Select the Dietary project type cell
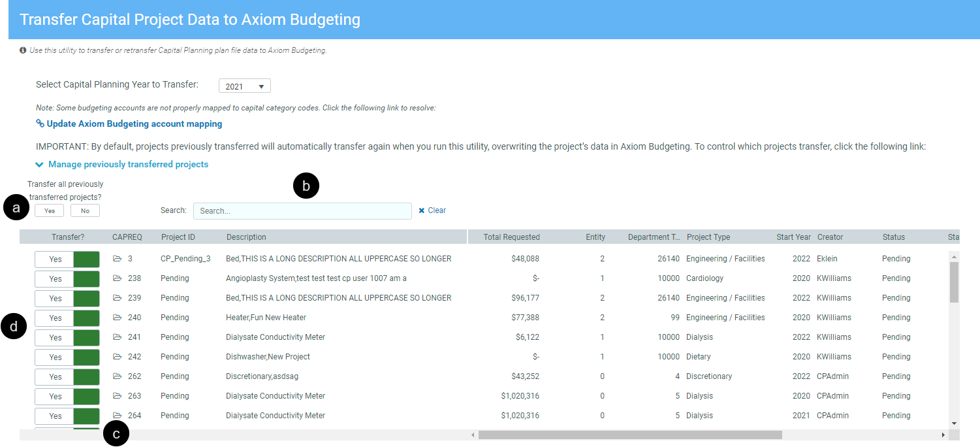Screen dimensions: 980x447 [x=698, y=357]
